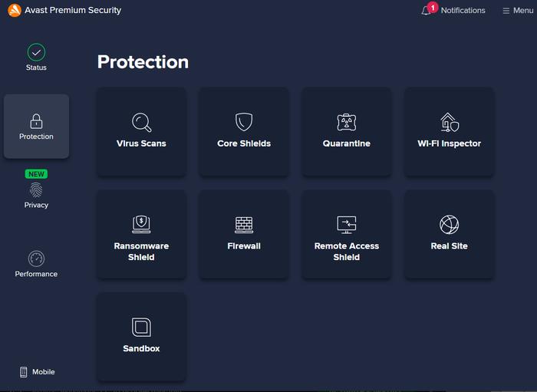Click the Notifications text label

pos(463,11)
